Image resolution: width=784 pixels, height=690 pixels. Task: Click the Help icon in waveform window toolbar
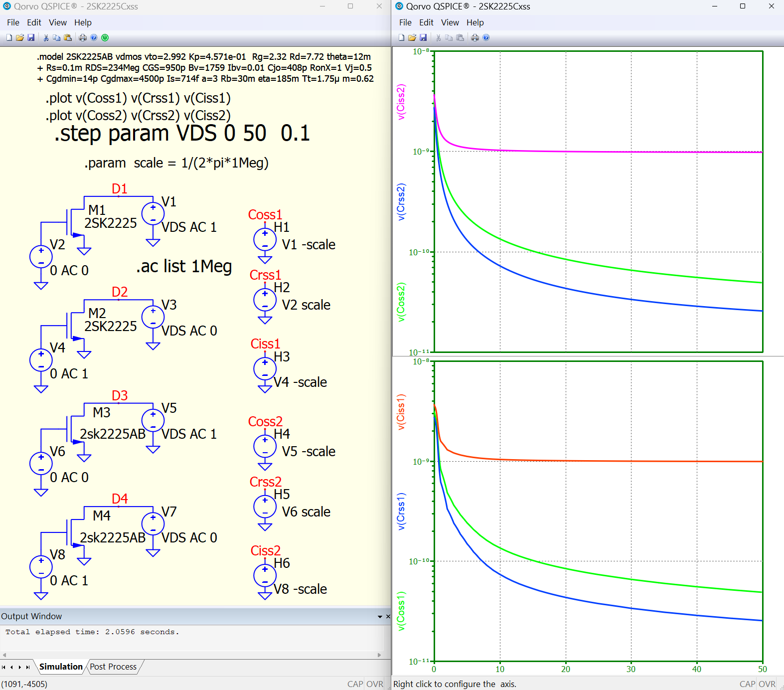[x=486, y=37]
